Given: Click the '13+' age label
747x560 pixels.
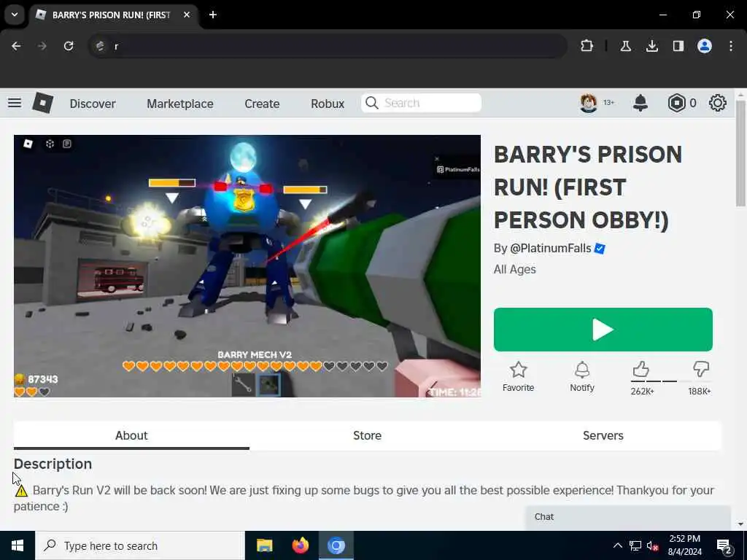Looking at the screenshot, I should (x=609, y=103).
